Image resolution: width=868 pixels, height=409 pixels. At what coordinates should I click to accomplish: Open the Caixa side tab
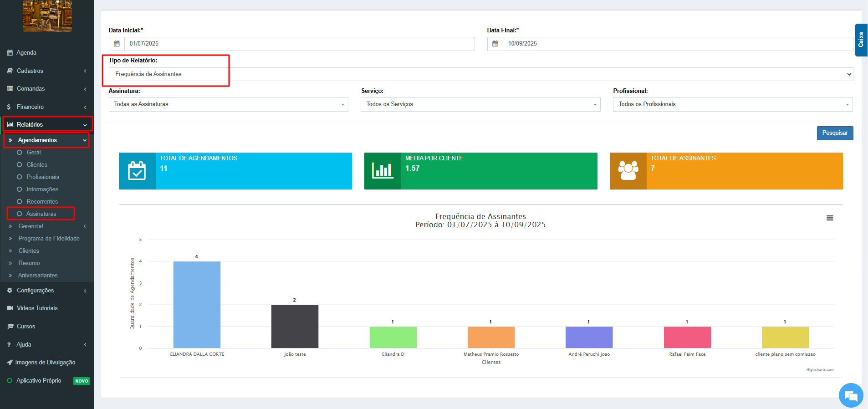(x=861, y=40)
